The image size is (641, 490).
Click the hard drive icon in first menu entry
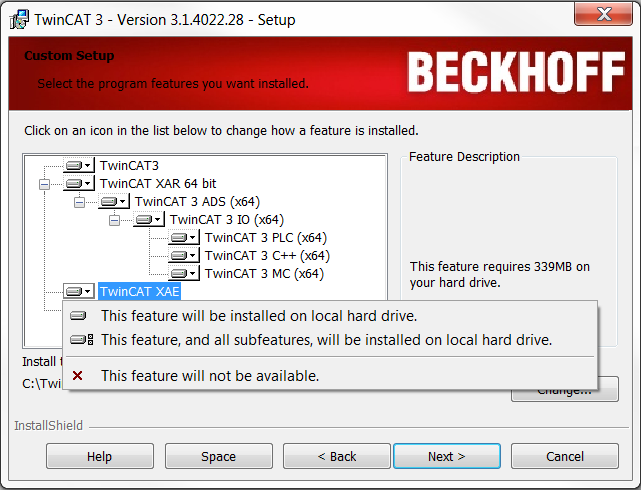pyautogui.click(x=78, y=315)
